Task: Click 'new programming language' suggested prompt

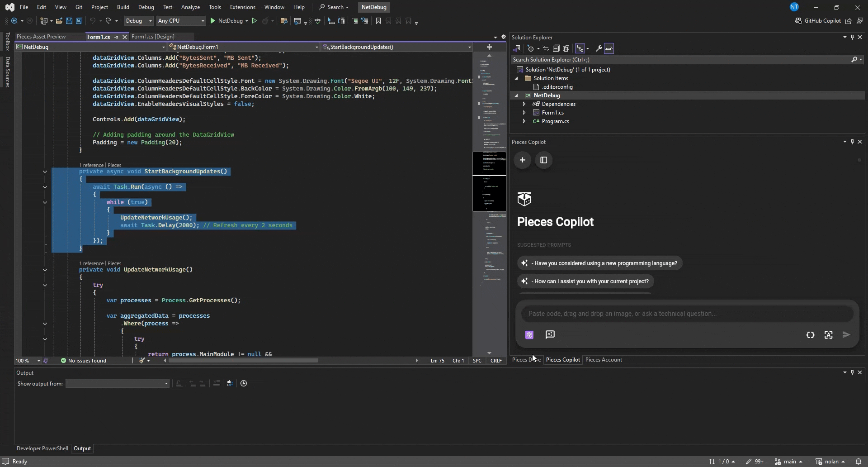Action: pos(599,263)
